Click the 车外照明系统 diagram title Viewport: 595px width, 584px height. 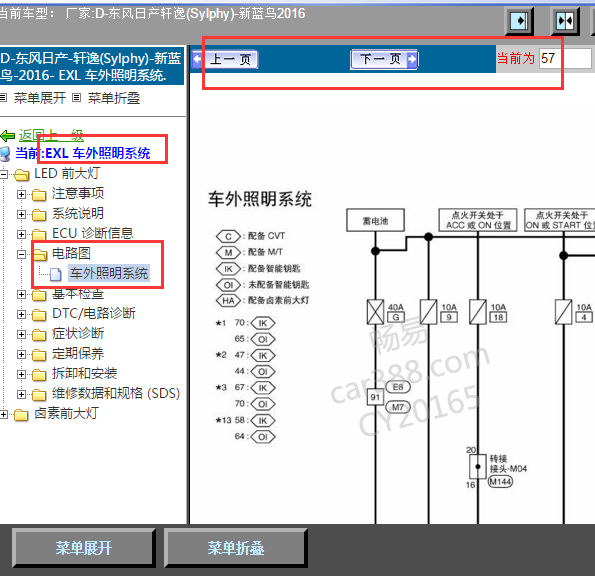pos(260,199)
